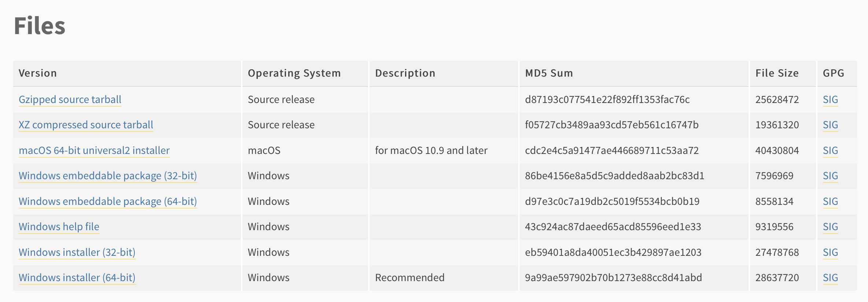The width and height of the screenshot is (868, 302).
Task: Download Windows embeddable package (64-bit)
Action: coord(108,202)
